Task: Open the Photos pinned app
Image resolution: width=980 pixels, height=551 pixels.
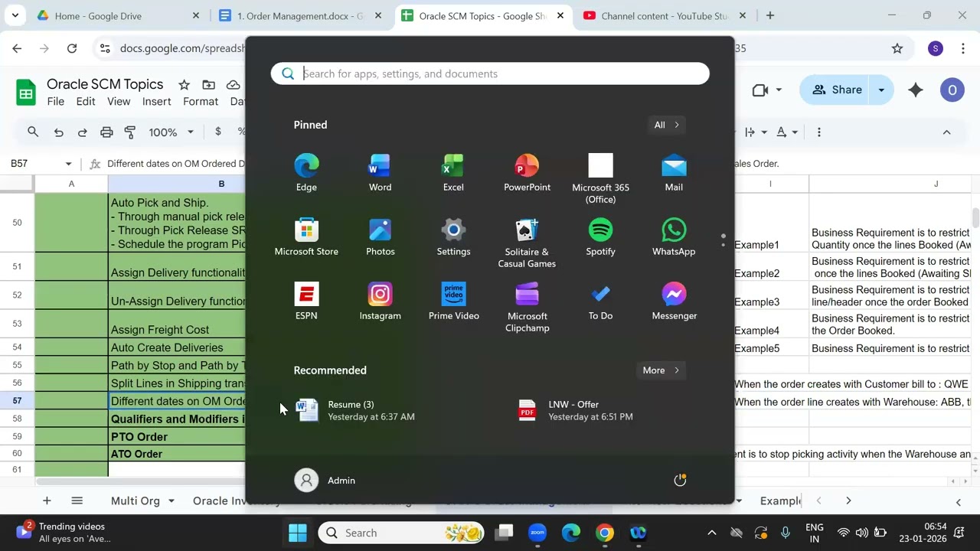Action: point(380,237)
